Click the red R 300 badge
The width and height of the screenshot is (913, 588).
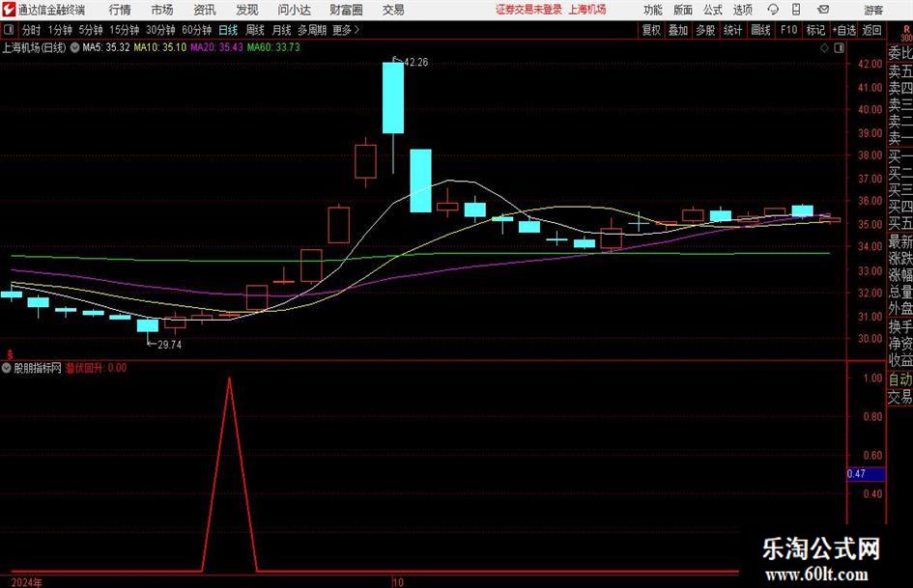coord(906,34)
